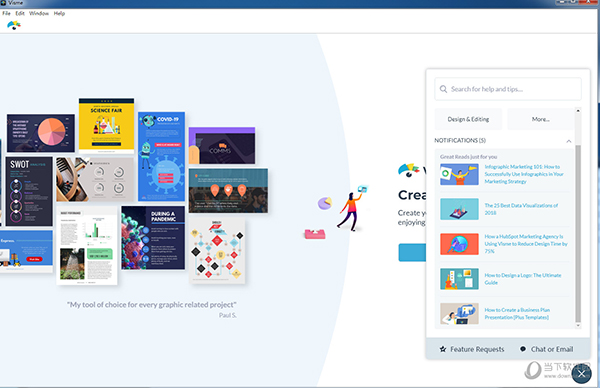The height and width of the screenshot is (388, 600).
Task: Click the Great Reads just for you text
Action: coord(468,157)
